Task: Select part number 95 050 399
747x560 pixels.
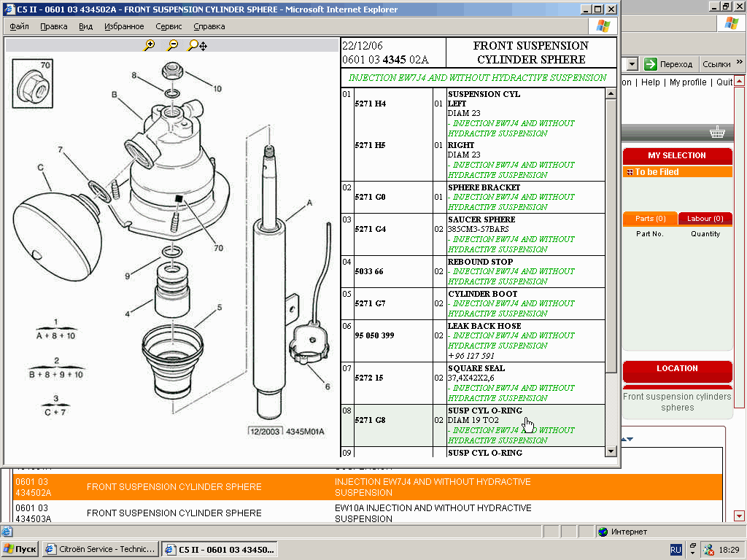Action: pos(374,335)
